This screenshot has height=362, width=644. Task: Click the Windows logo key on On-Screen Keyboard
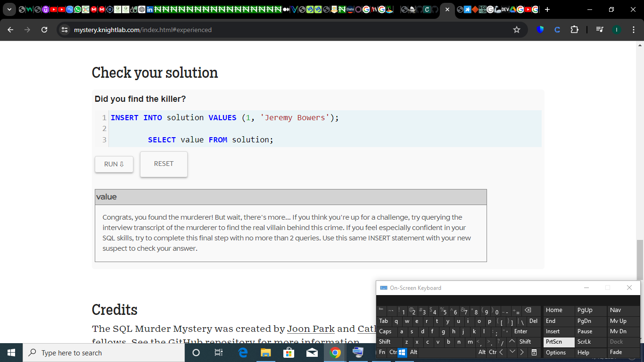pos(402,352)
